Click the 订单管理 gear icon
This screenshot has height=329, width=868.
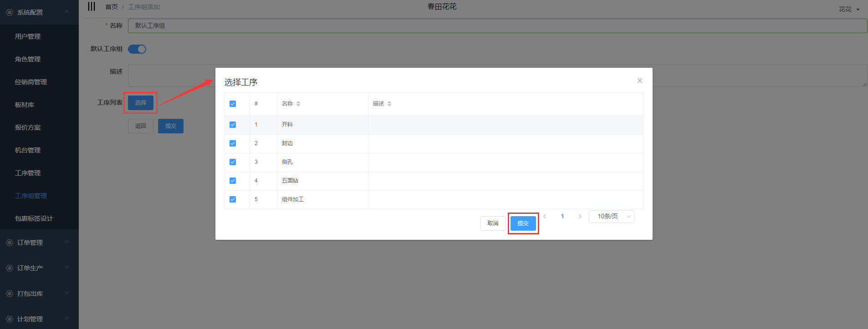[10, 243]
